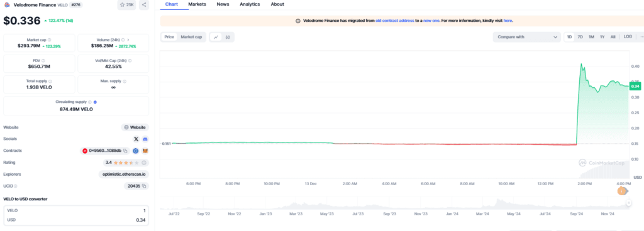Open the About tab
644x231 pixels.
tap(277, 4)
